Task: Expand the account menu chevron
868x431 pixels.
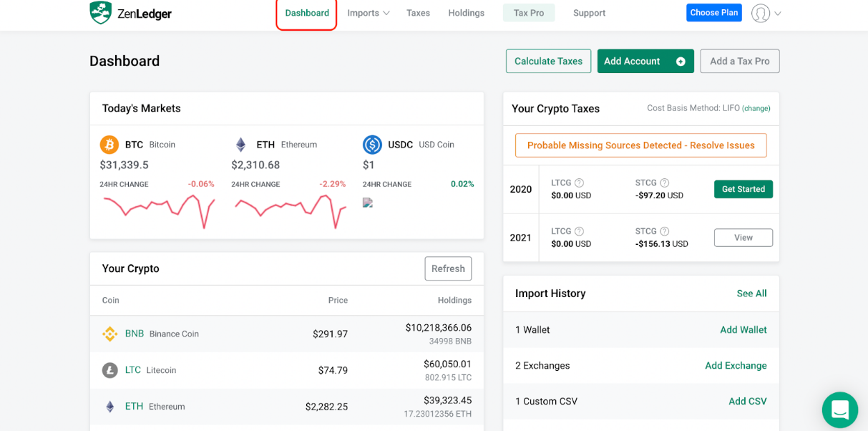Action: coord(778,14)
